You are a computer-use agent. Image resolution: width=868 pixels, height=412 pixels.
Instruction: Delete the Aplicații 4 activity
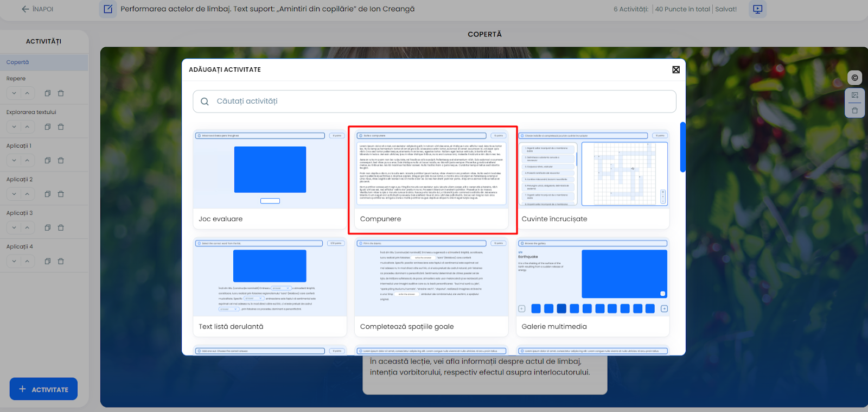point(61,262)
